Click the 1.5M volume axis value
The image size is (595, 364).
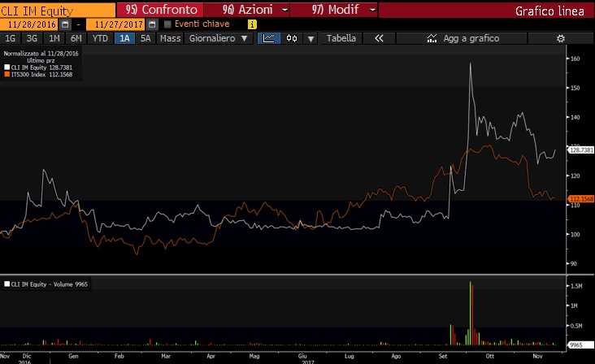click(x=576, y=286)
